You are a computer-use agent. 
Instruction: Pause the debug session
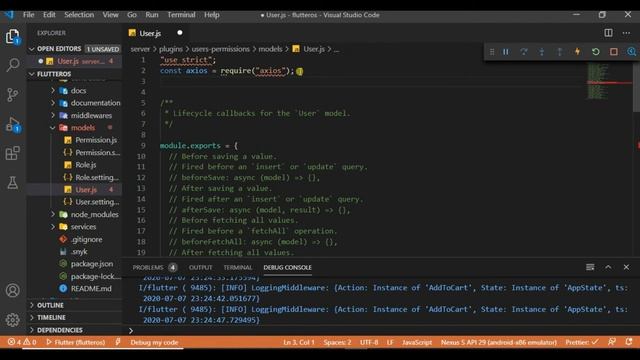506,52
